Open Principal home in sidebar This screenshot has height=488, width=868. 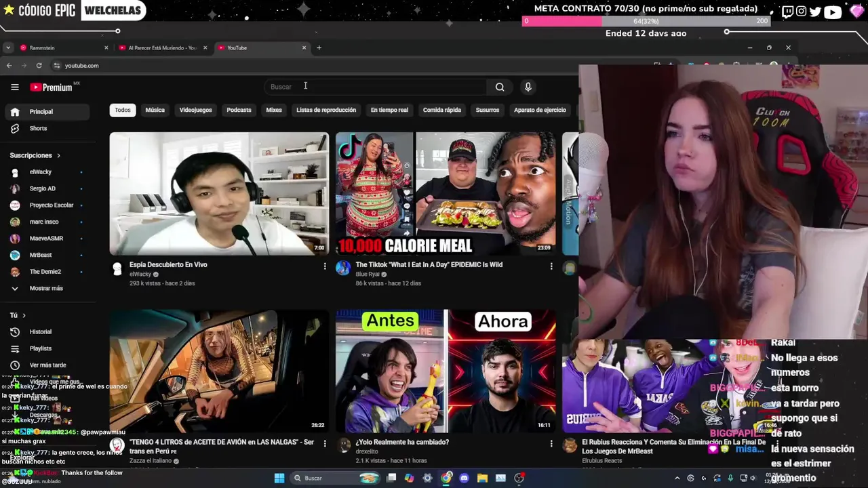click(47, 112)
